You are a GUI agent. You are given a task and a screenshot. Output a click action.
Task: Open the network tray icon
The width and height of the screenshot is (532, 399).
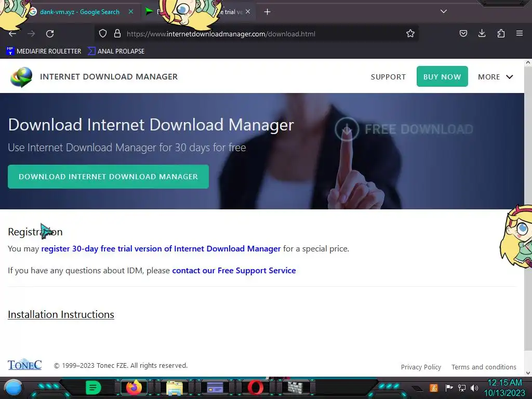point(462,388)
